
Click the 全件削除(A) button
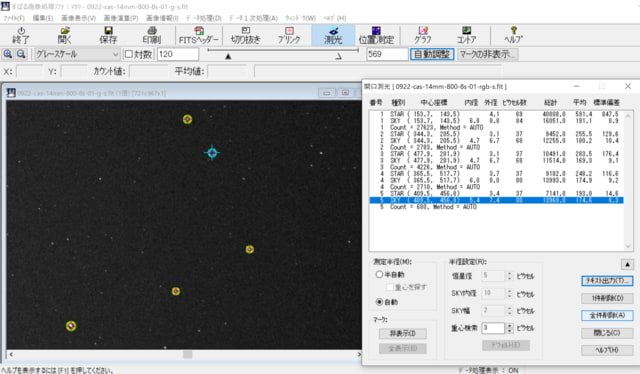click(x=607, y=315)
